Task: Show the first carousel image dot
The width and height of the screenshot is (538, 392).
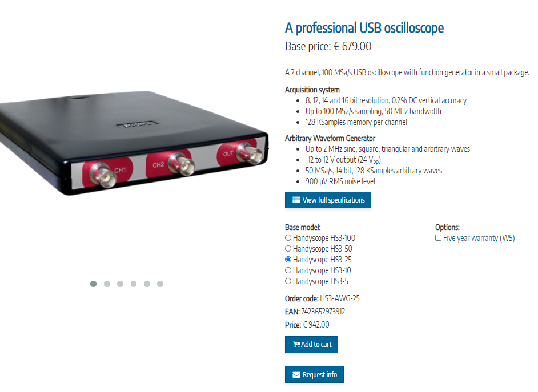Action: click(x=93, y=284)
